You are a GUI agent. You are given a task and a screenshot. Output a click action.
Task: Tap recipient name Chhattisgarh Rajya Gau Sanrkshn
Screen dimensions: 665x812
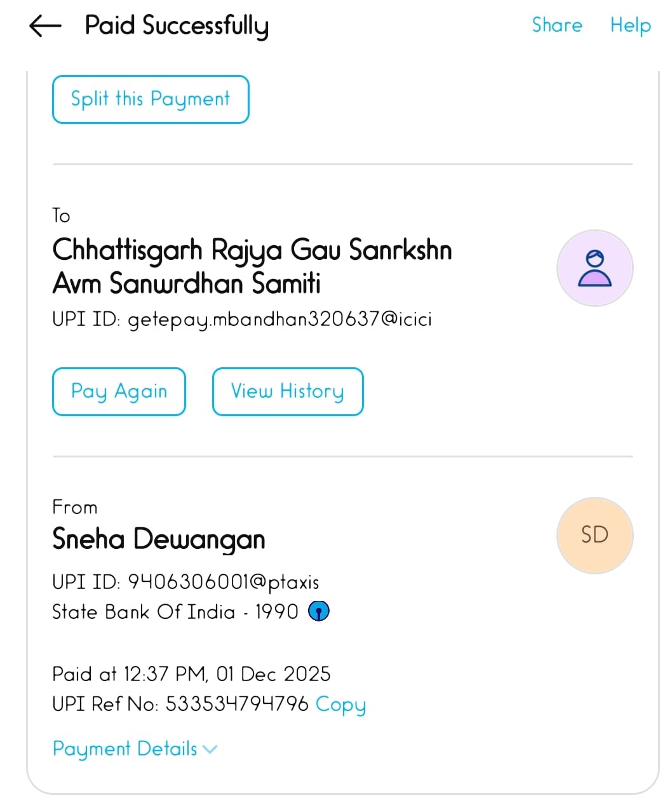coord(252,250)
